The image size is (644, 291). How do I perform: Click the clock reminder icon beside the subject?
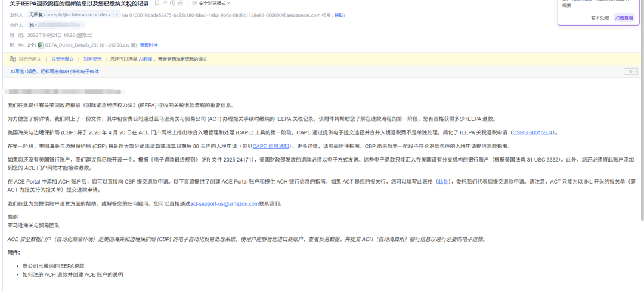click(172, 4)
